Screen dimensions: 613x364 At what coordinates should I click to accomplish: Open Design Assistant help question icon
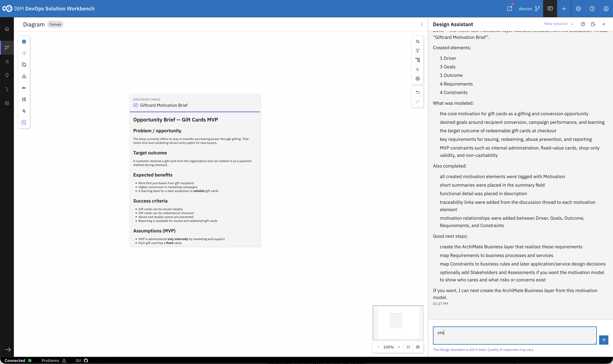(583, 24)
